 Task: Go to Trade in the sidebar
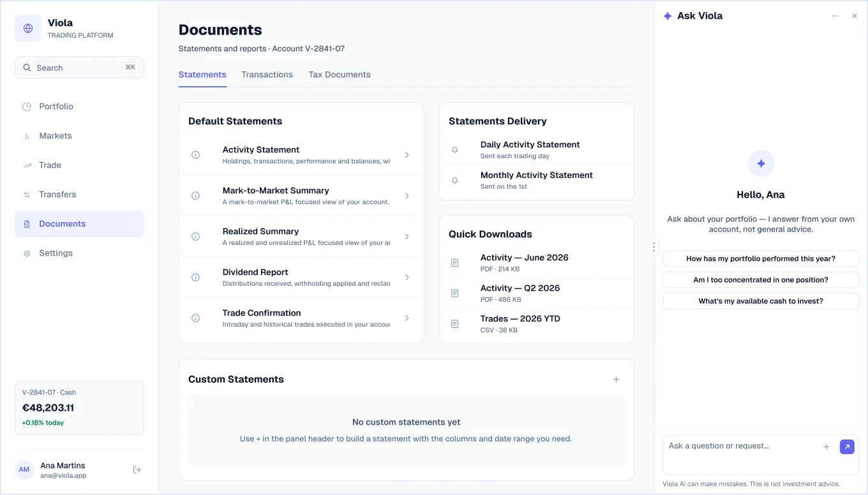pyautogui.click(x=79, y=165)
